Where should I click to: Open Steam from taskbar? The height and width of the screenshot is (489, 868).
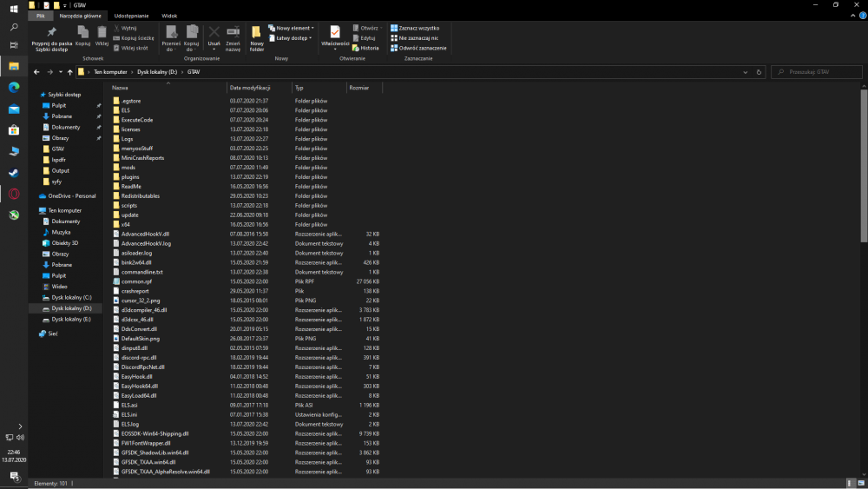point(14,173)
